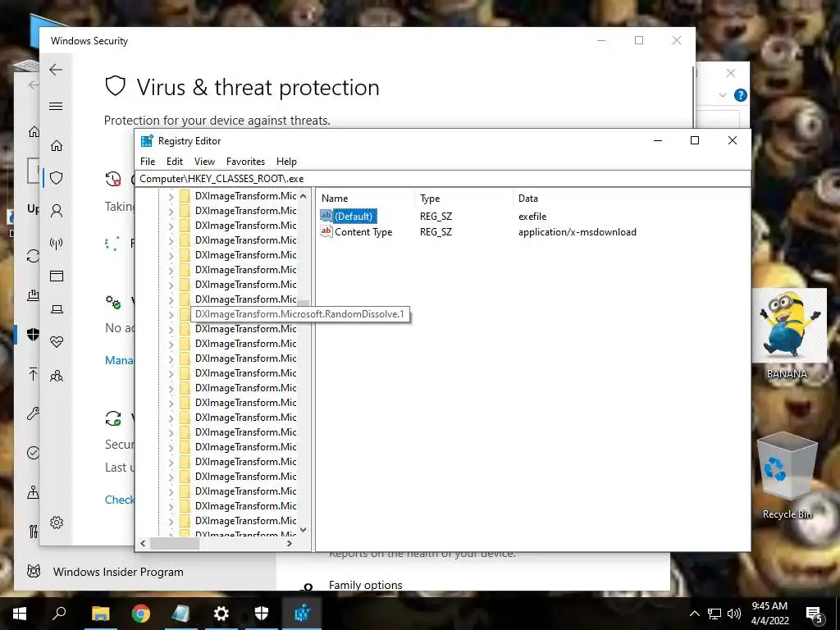This screenshot has width=840, height=630.
Task: Open Home in the Windows Security sidebar
Action: coord(57,146)
